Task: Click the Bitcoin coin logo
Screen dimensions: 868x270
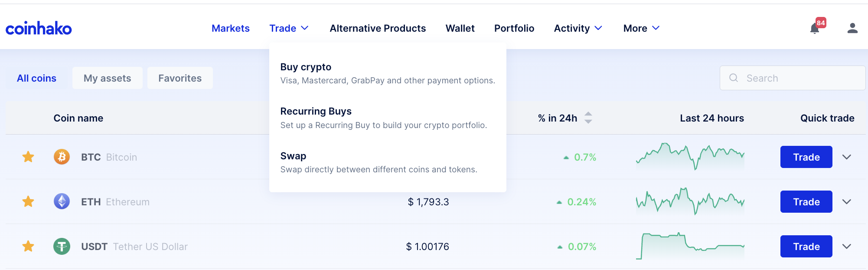Action: [62, 157]
